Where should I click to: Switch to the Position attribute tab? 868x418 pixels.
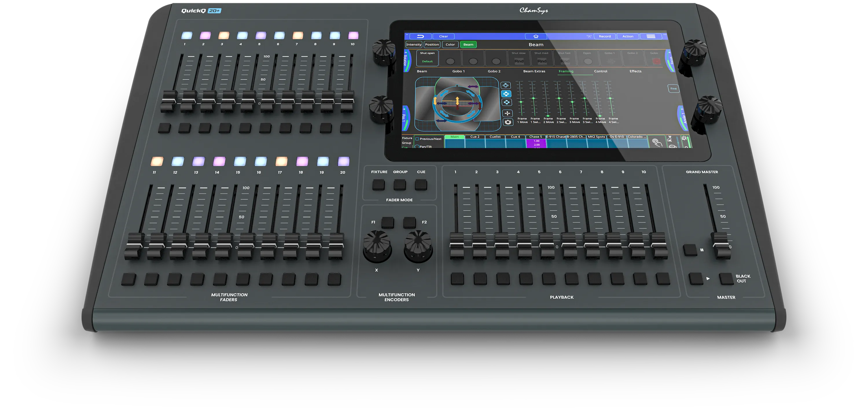[x=432, y=45]
